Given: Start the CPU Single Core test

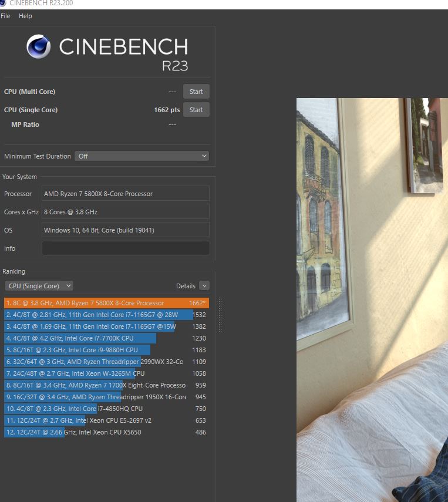Looking at the screenshot, I should (x=196, y=110).
